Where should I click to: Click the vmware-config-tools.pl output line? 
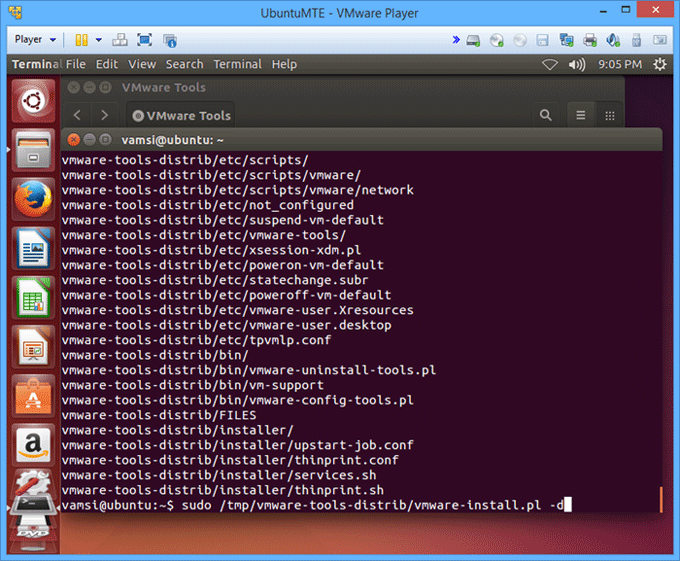[237, 400]
